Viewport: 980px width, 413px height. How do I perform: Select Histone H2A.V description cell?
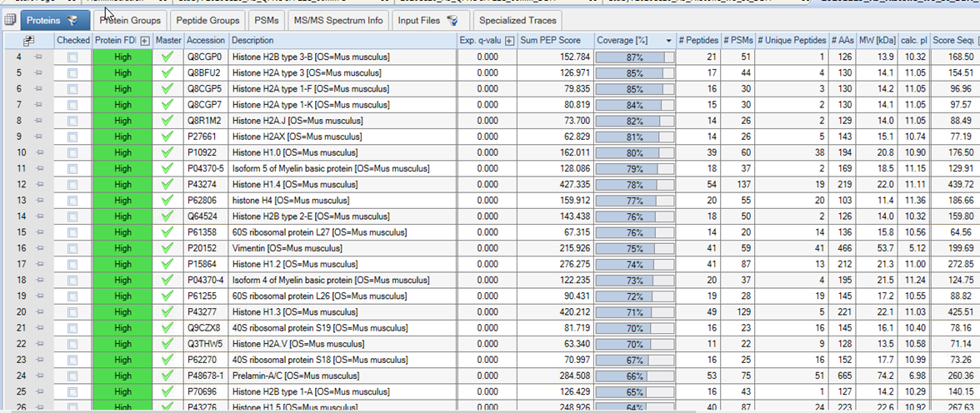coord(342,344)
